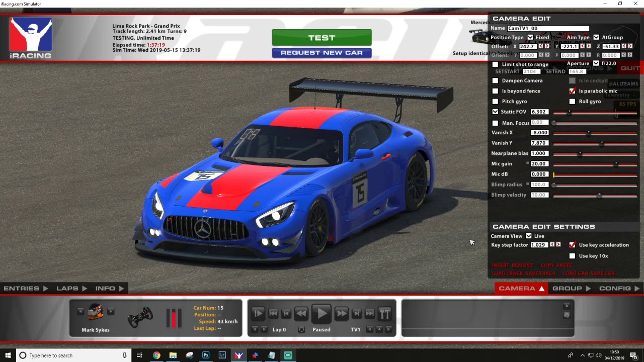The width and height of the screenshot is (644, 362).
Task: Click SAVE TRACK link
Action: coord(541,273)
